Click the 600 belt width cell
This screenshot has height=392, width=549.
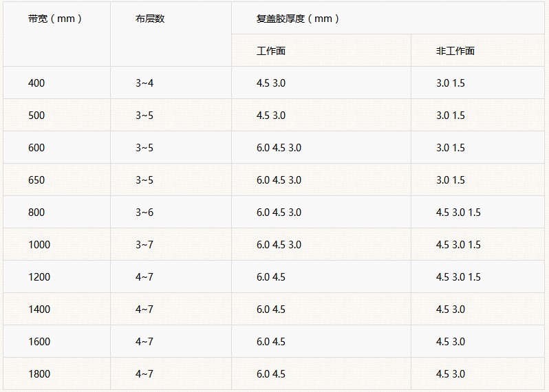56,147
